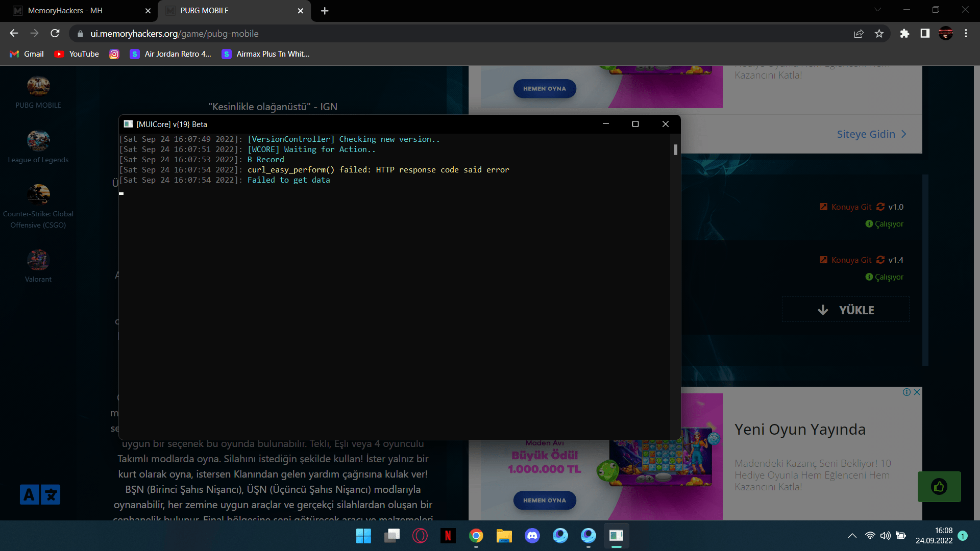Screen dimensions: 980x551
Task: Open Opera browser from taskbar
Action: coord(420,536)
